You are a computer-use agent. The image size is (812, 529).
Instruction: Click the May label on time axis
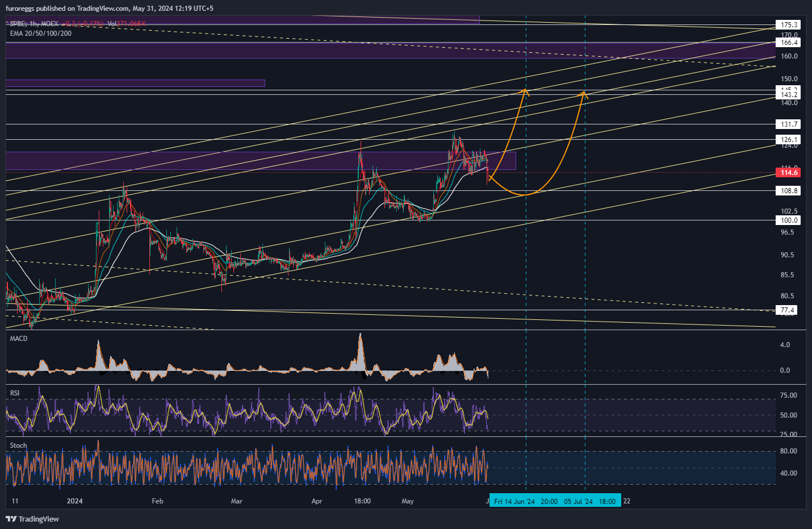point(408,501)
